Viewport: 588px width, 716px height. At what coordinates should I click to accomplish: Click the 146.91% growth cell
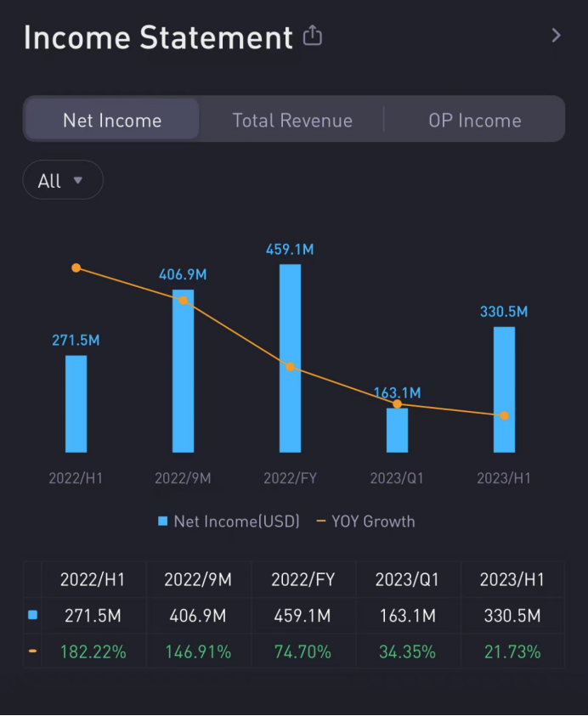pyautogui.click(x=198, y=651)
